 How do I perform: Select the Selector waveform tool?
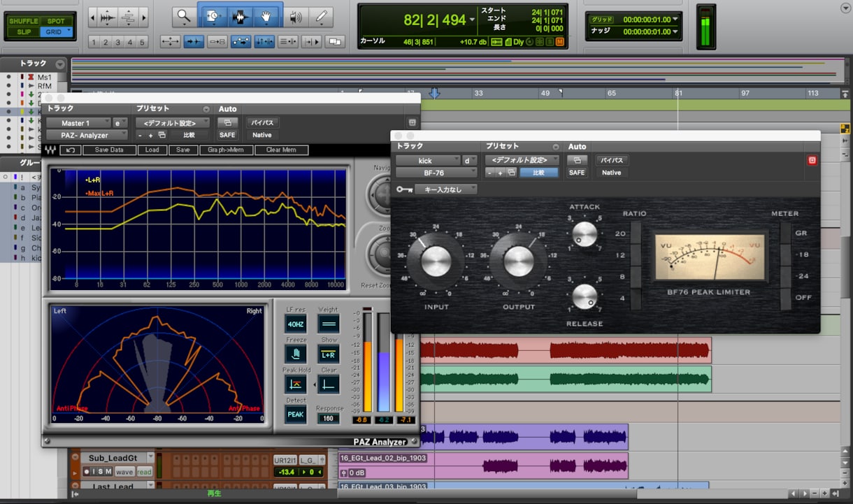tap(240, 15)
